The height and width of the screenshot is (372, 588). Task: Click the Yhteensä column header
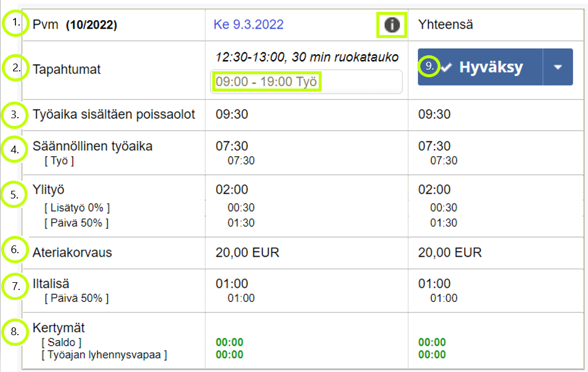click(445, 25)
